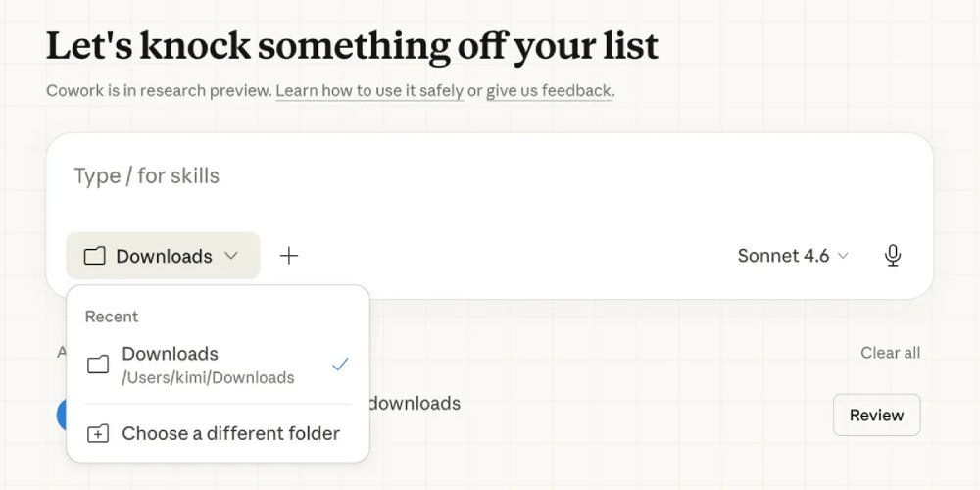Image resolution: width=980 pixels, height=490 pixels.
Task: Click the microphone voice input icon
Action: point(892,256)
